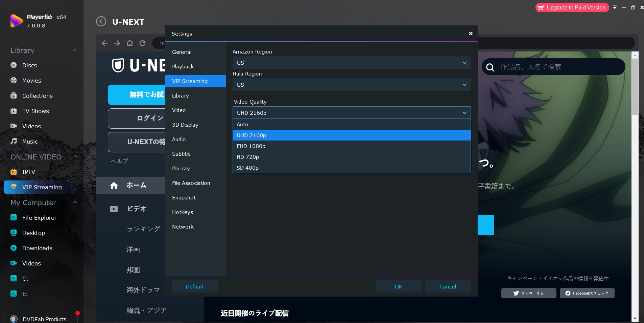Image resolution: width=644 pixels, height=323 pixels.
Task: Reload the U-NEXT page
Action: 143,43
